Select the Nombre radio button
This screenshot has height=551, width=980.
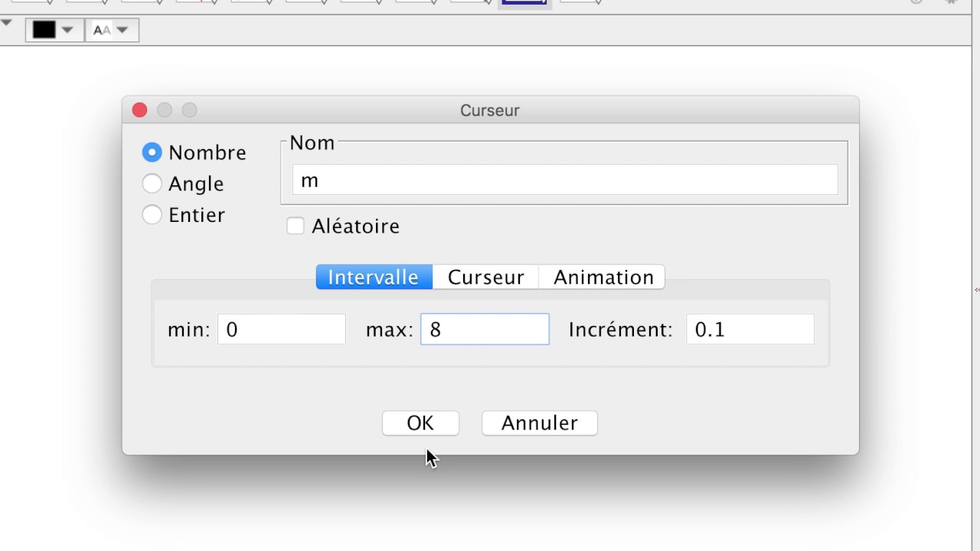pos(152,152)
